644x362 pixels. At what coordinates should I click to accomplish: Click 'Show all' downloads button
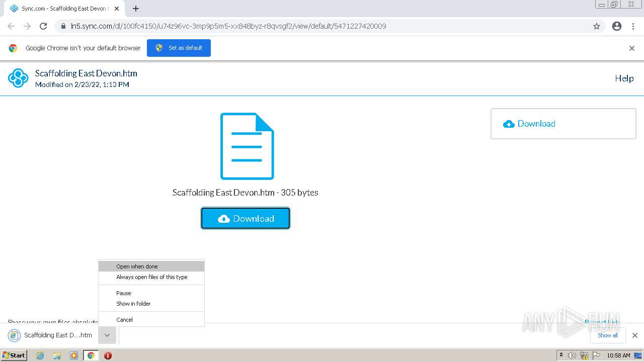click(607, 335)
